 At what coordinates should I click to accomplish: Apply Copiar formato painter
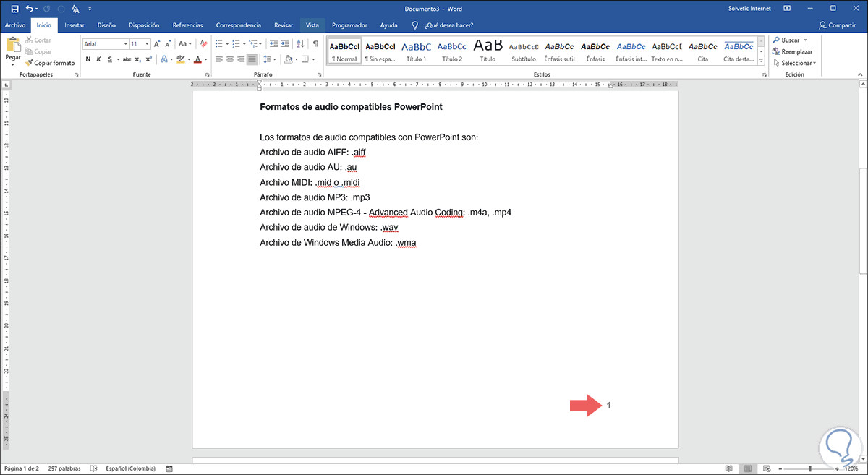[50, 63]
